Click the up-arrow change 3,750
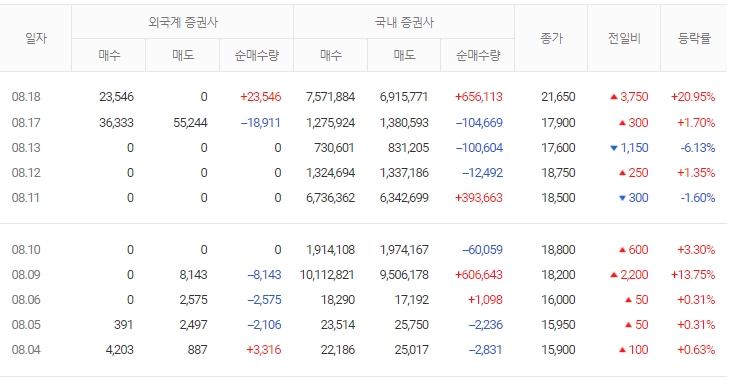Viewport: 734px width, 380px height. click(x=629, y=97)
